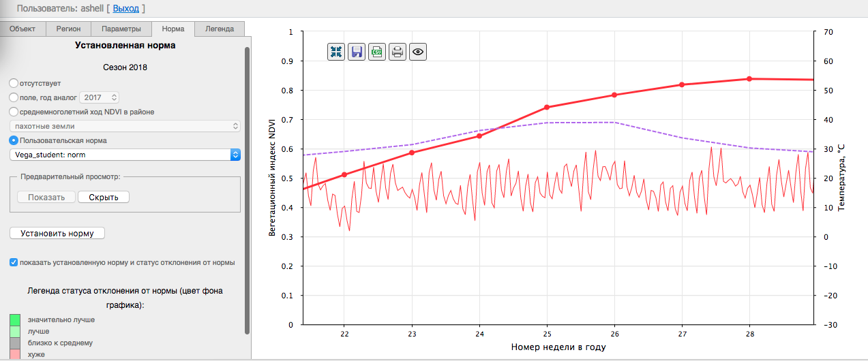Click the Показать preview button
The image size is (868, 361).
[x=46, y=197]
